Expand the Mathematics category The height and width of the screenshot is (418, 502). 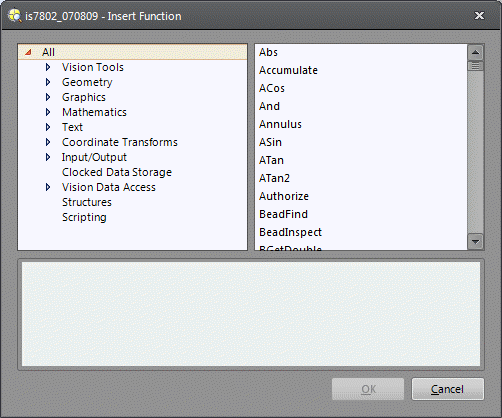48,112
